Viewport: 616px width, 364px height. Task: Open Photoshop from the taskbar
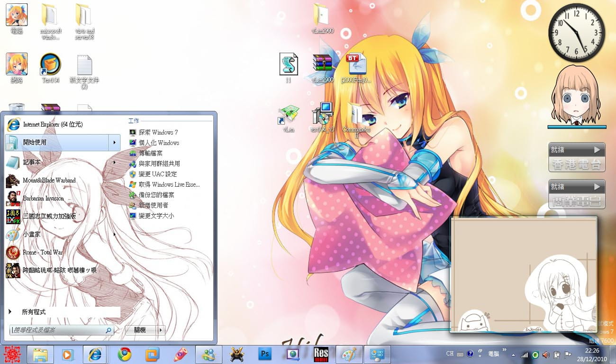pyautogui.click(x=264, y=354)
